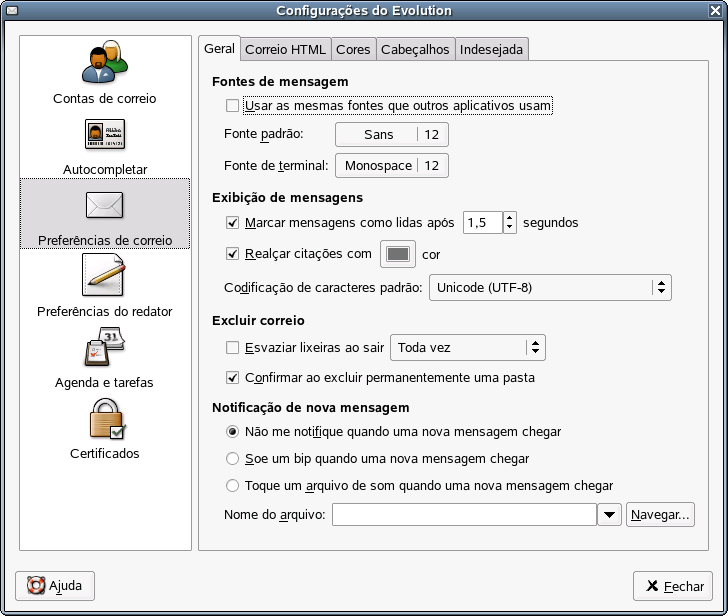The image size is (728, 616).
Task: Select Preferências de correio envelope icon
Action: pyautogui.click(x=104, y=205)
